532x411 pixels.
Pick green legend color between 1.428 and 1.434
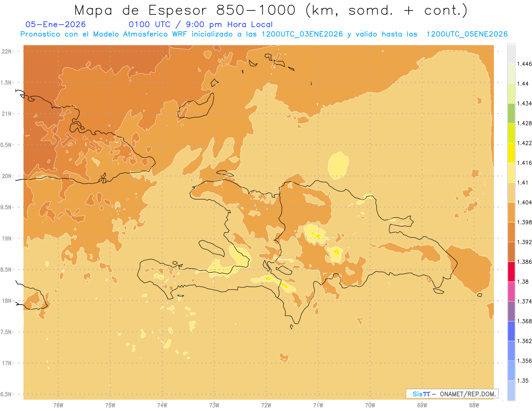(x=511, y=113)
